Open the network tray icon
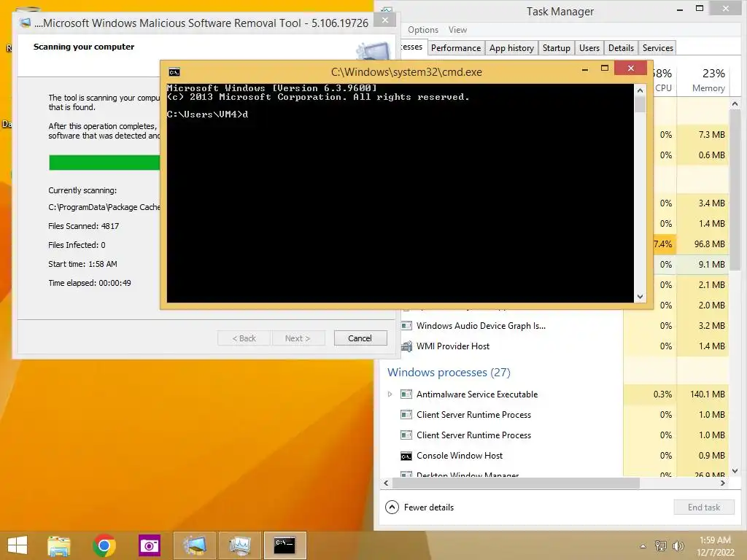Image resolution: width=747 pixels, height=560 pixels. tap(661, 546)
